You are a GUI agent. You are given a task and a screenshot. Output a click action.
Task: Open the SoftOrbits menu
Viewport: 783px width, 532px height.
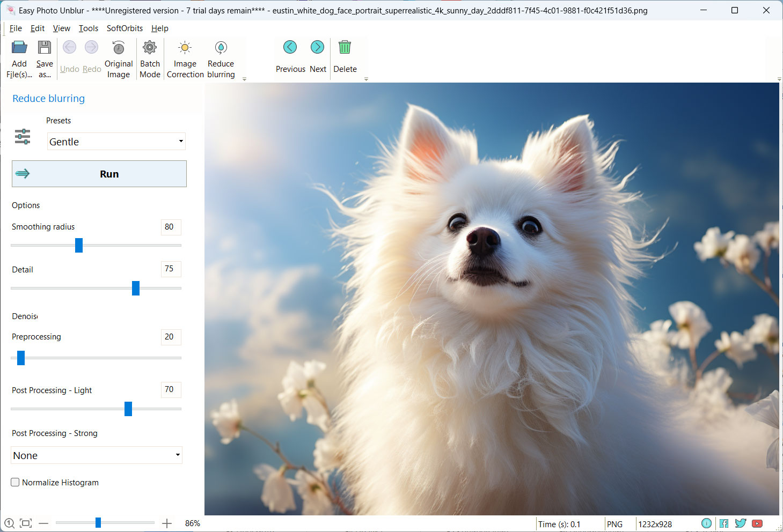click(125, 28)
